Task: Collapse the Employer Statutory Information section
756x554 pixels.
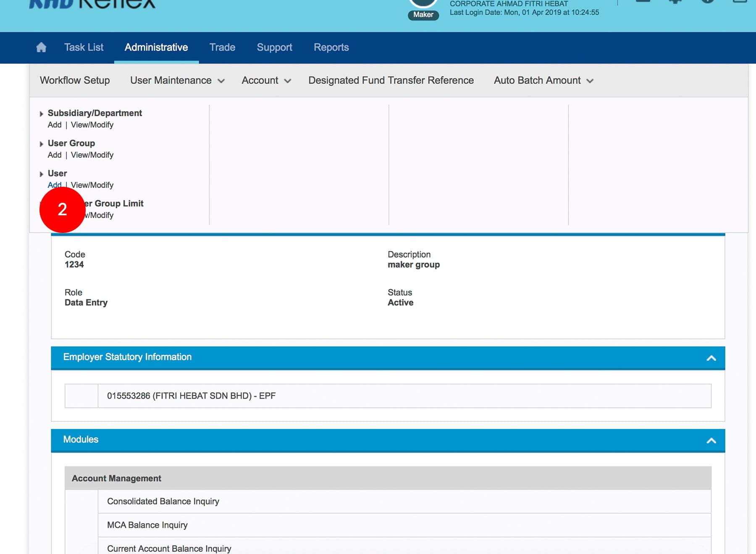Action: coord(711,358)
